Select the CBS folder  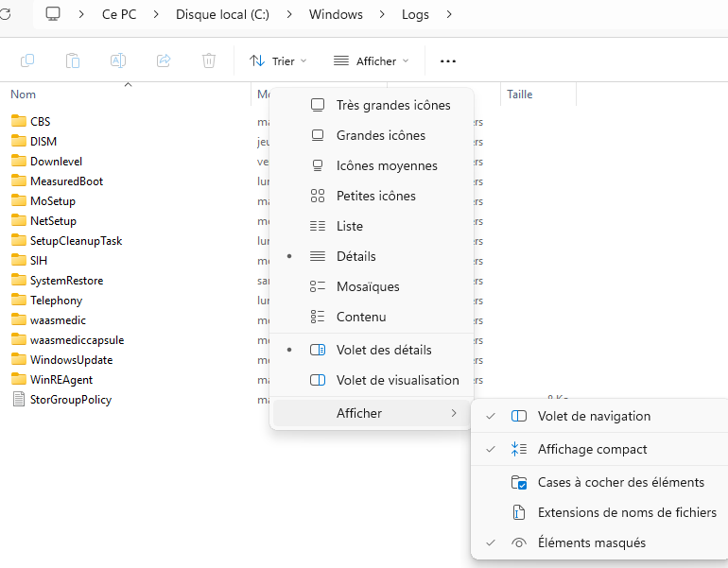click(x=30, y=122)
